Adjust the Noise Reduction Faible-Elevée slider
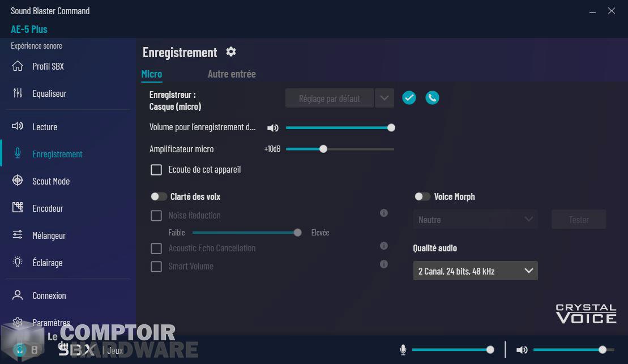This screenshot has width=628, height=364. 247,233
